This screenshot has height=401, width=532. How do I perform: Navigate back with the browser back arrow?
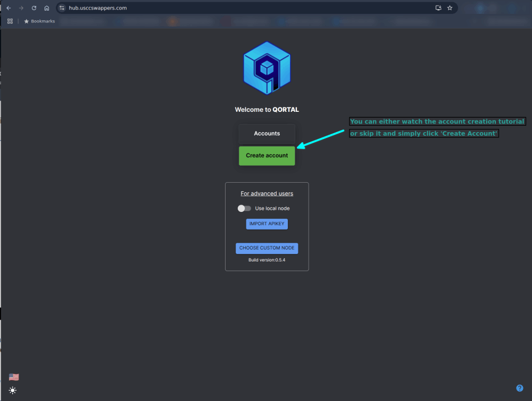point(9,8)
